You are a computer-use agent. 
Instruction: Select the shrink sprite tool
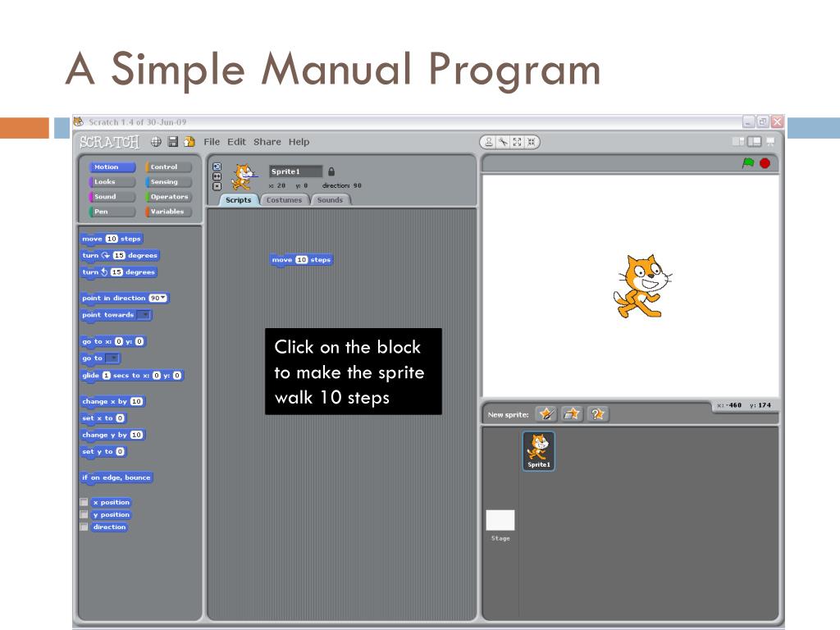tap(531, 142)
